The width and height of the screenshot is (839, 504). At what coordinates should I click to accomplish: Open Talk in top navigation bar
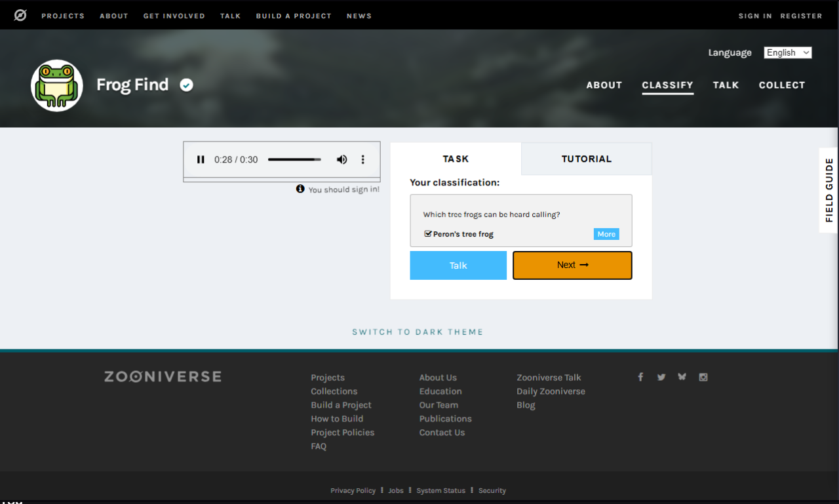[231, 16]
